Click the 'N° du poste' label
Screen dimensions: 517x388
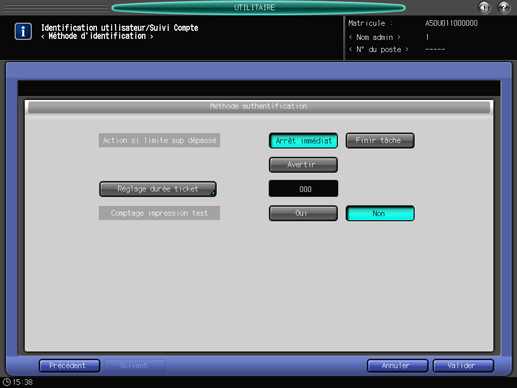379,50
